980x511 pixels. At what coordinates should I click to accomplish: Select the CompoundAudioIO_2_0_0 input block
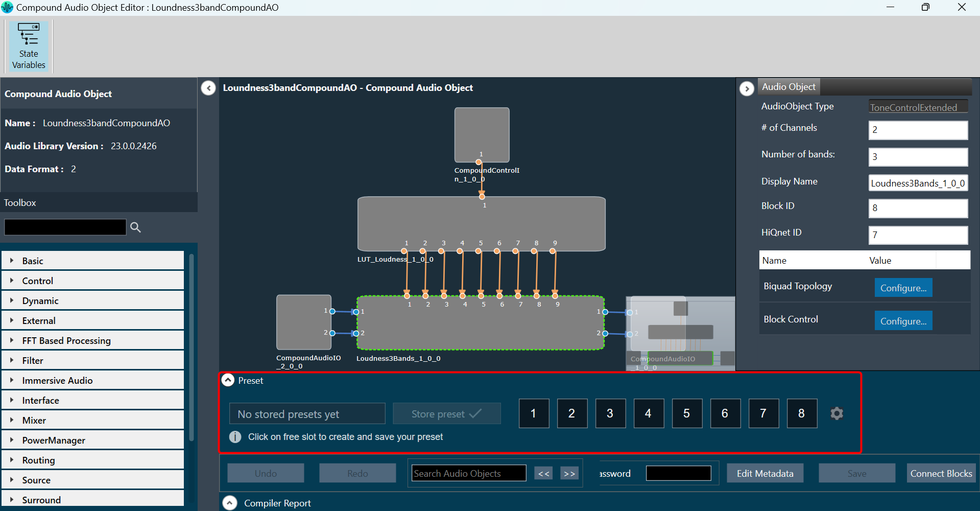coord(304,322)
